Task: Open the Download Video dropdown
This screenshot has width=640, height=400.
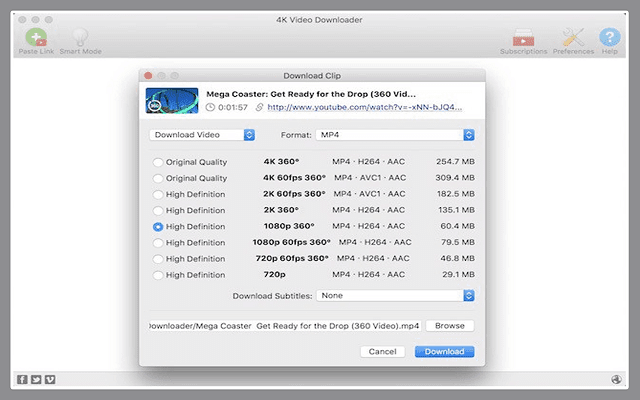Action: click(x=202, y=134)
